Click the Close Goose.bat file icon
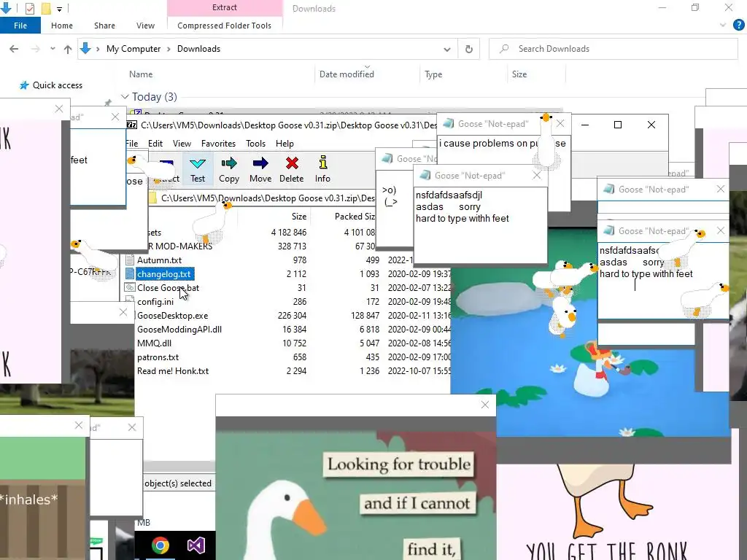Screen dimensions: 747x560 click(x=130, y=287)
